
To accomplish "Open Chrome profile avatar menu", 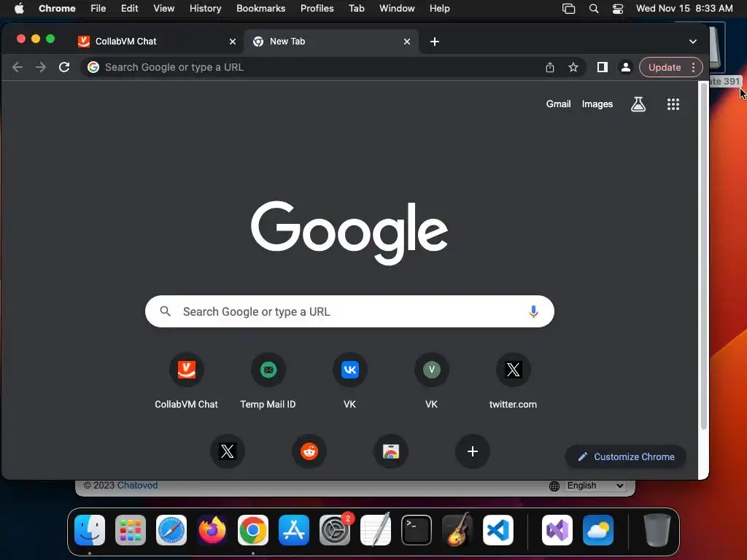I will 625,67.
